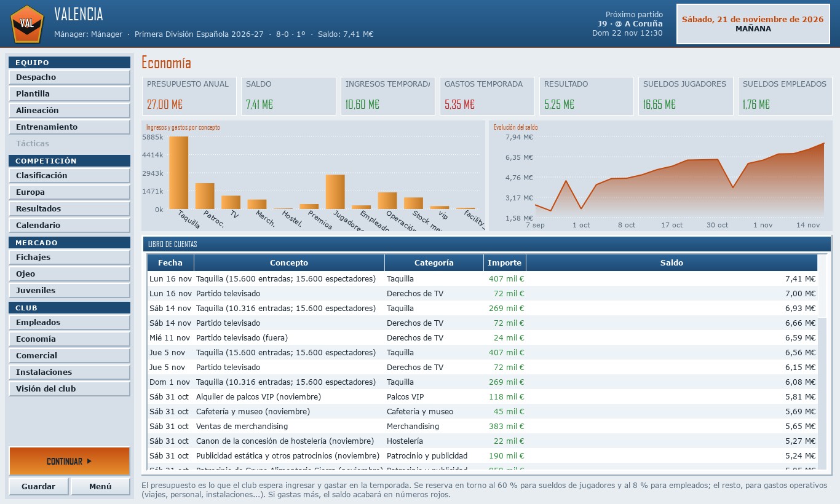Click the Valencia club crest logo

click(x=26, y=23)
